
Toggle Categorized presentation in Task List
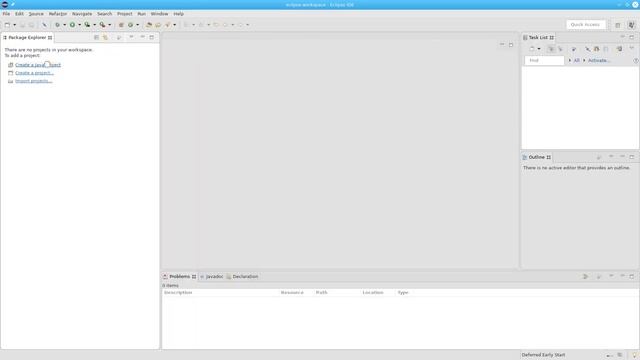coord(551,49)
